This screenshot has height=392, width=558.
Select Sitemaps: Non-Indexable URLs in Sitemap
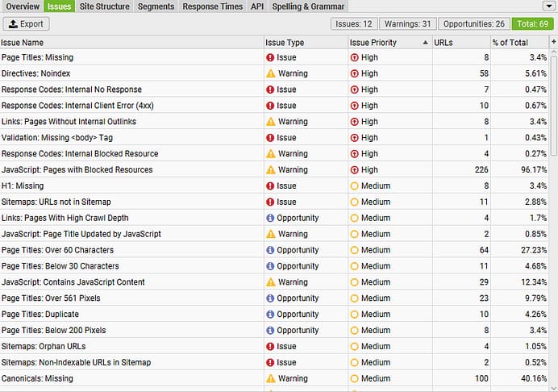click(x=274, y=362)
